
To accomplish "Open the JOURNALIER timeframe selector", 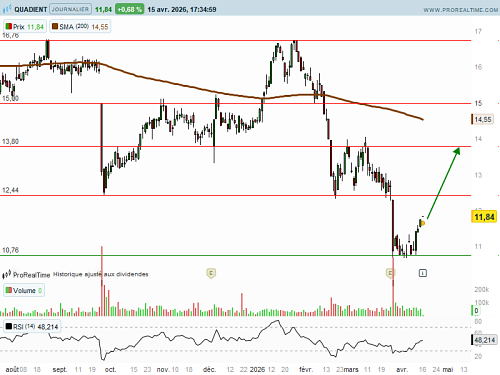I will [70, 9].
